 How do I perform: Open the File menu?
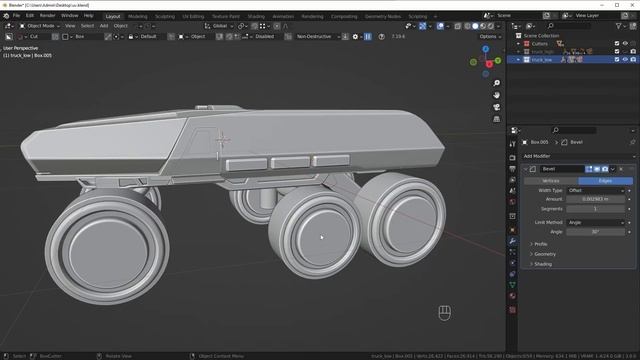point(16,16)
